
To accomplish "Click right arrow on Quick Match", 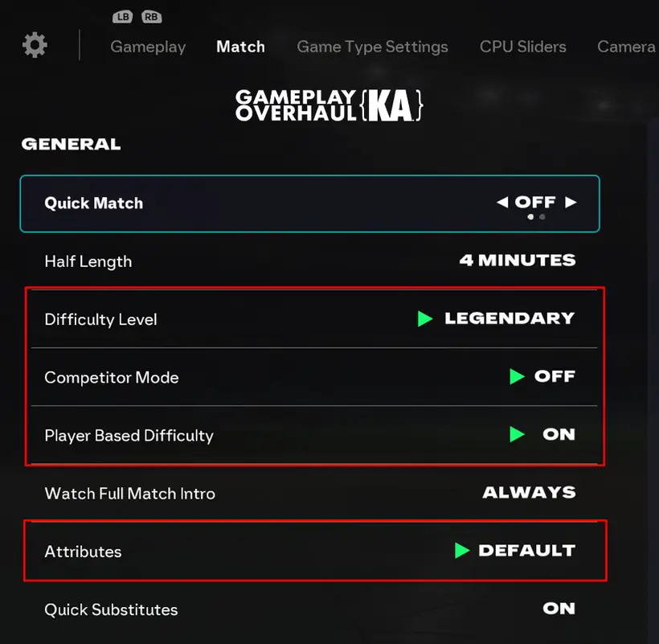I will tap(571, 203).
